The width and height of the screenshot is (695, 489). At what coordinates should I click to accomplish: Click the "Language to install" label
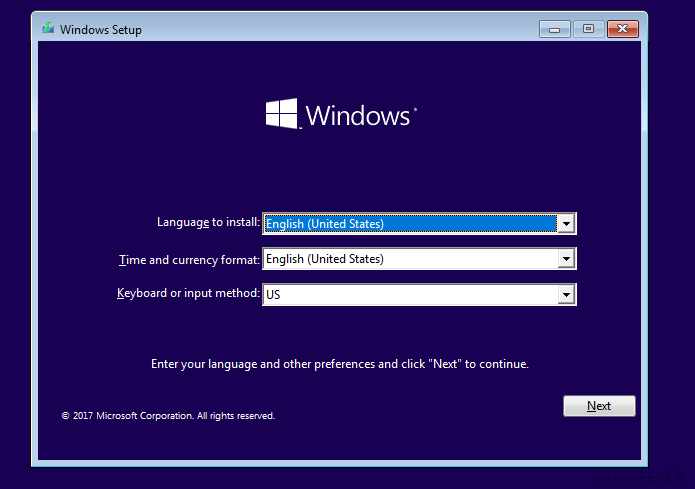pyautogui.click(x=208, y=222)
